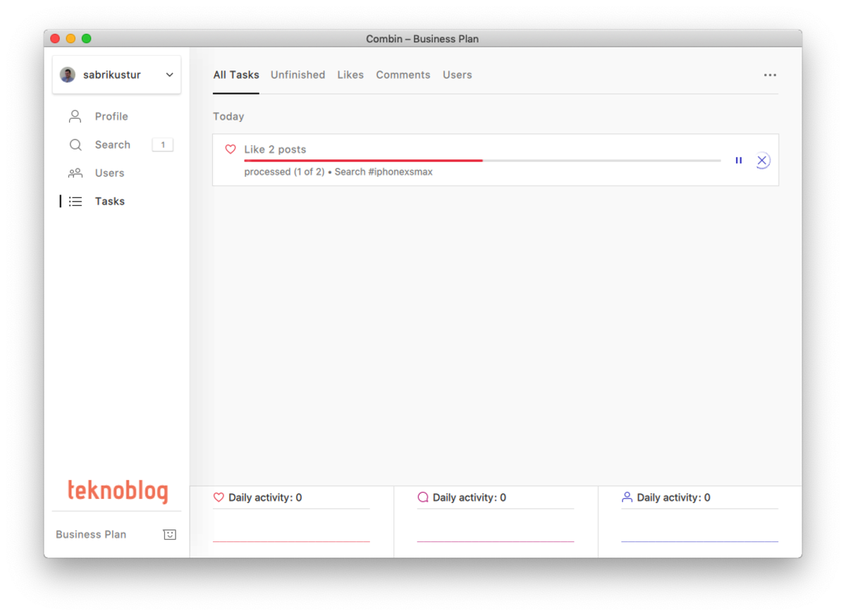Screen dimensions: 846x616
Task: Select the Users tab in task filters
Action: pyautogui.click(x=457, y=75)
